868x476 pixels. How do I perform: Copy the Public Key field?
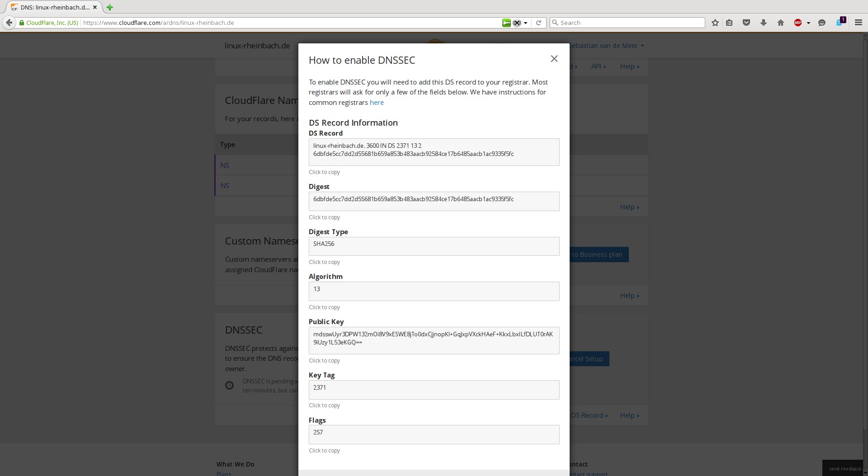(434, 340)
